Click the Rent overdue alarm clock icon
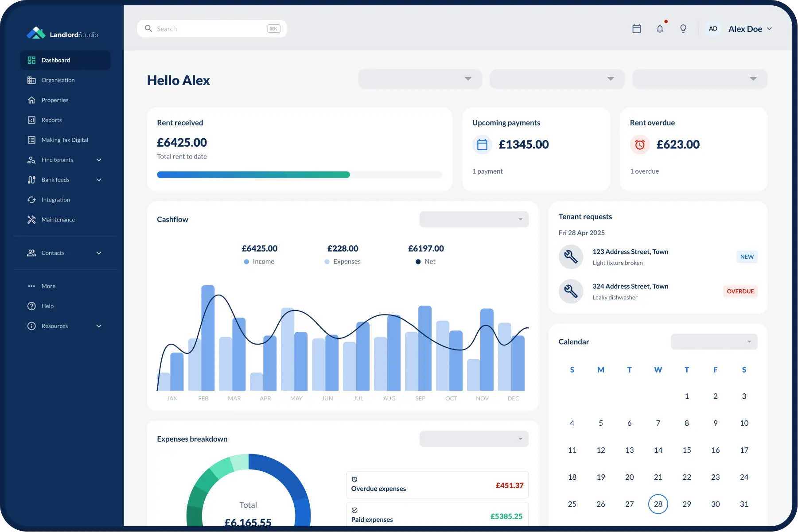Screen dimensions: 798x532 click(x=640, y=144)
